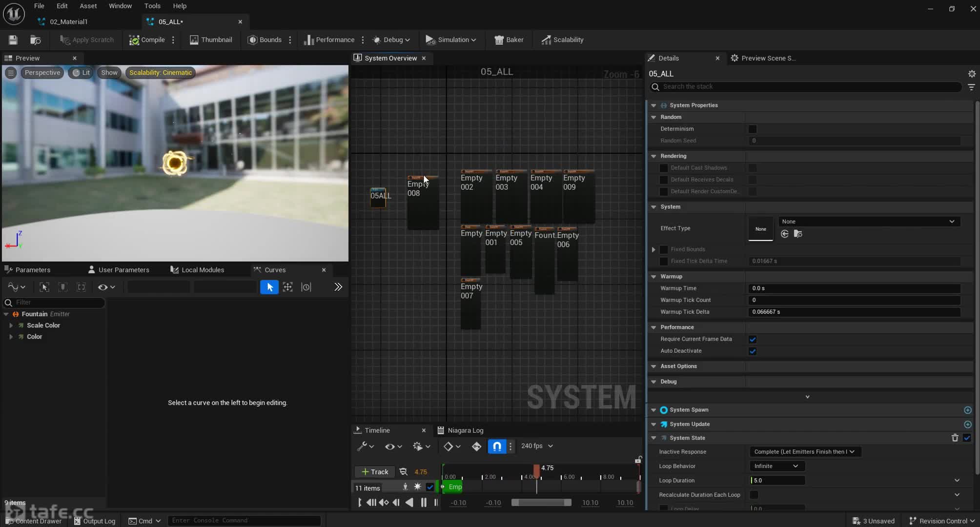980x527 pixels.
Task: Toggle Recalculate Duration Each Loop checkbox
Action: [x=754, y=495]
